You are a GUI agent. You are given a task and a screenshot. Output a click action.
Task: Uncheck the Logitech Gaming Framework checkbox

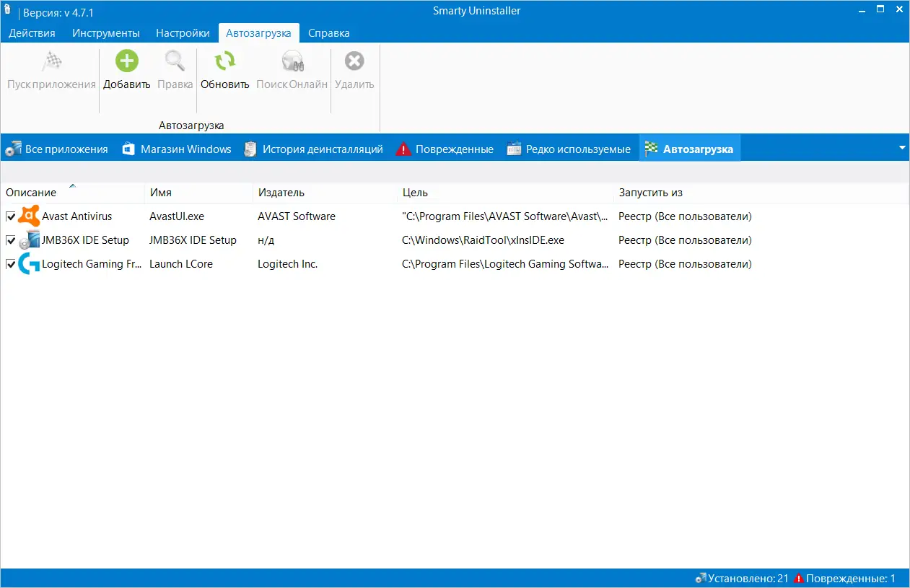click(11, 264)
